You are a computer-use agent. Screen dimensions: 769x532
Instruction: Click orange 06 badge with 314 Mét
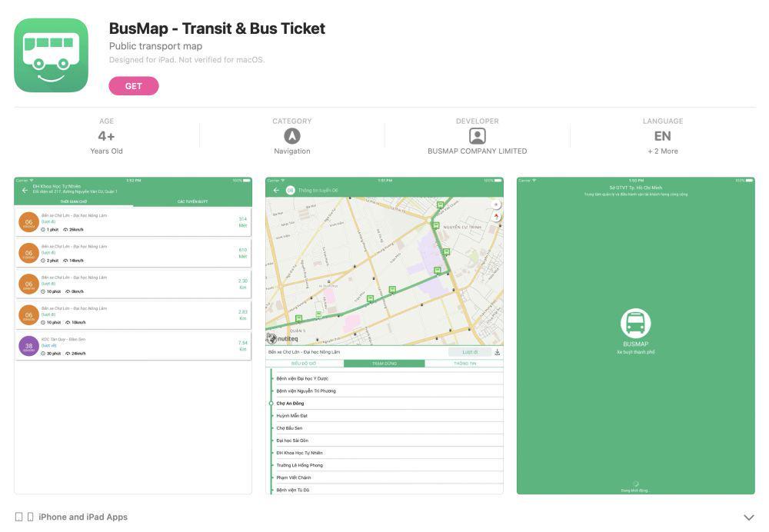pyautogui.click(x=29, y=222)
